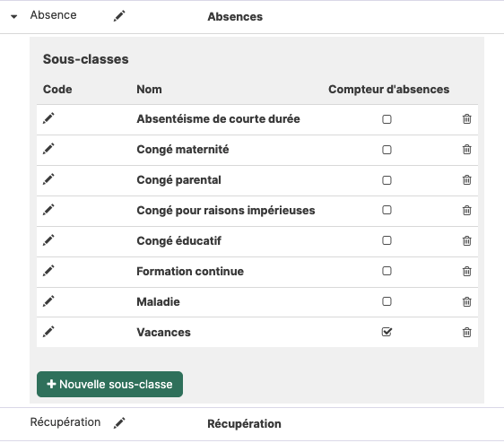Edit code of Congé éducatif row
This screenshot has width=504, height=443.
(x=48, y=240)
